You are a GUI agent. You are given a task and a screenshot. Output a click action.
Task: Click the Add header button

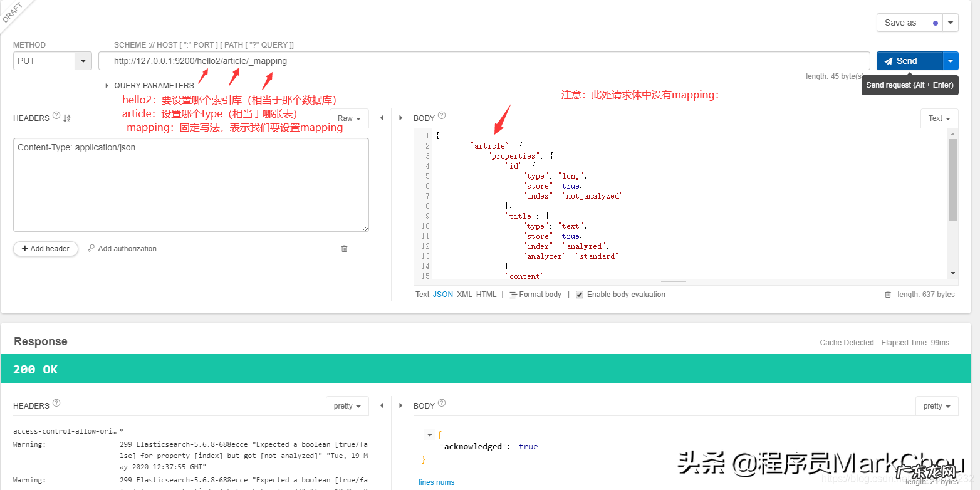click(x=45, y=248)
